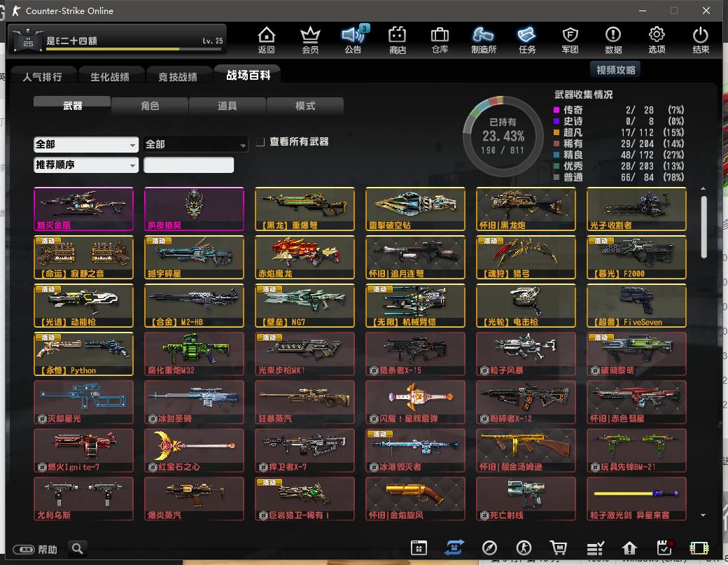
Task: Select the 尤利乌斯 weapon card
Action: point(83,498)
